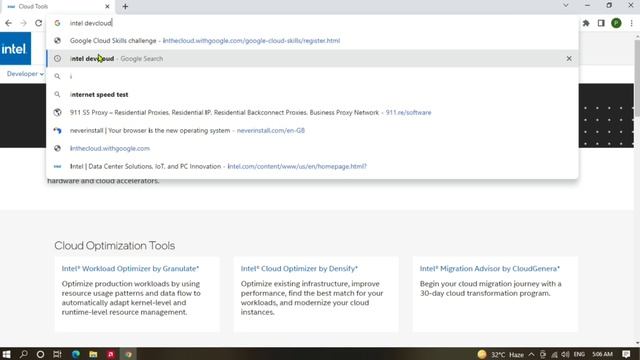Open the green profile avatar

[616, 23]
